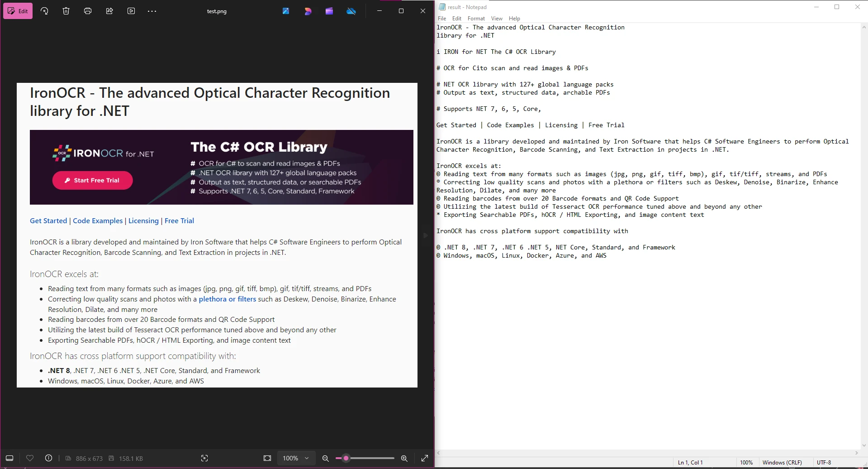The width and height of the screenshot is (868, 469).
Task: Click the Notepad vertical scrollbar down arrow
Action: [x=864, y=445]
